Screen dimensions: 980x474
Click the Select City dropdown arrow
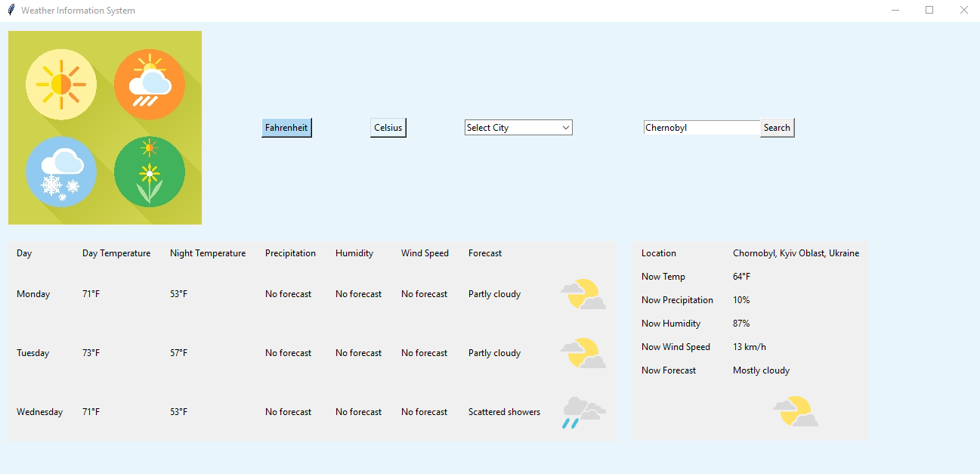[566, 128]
